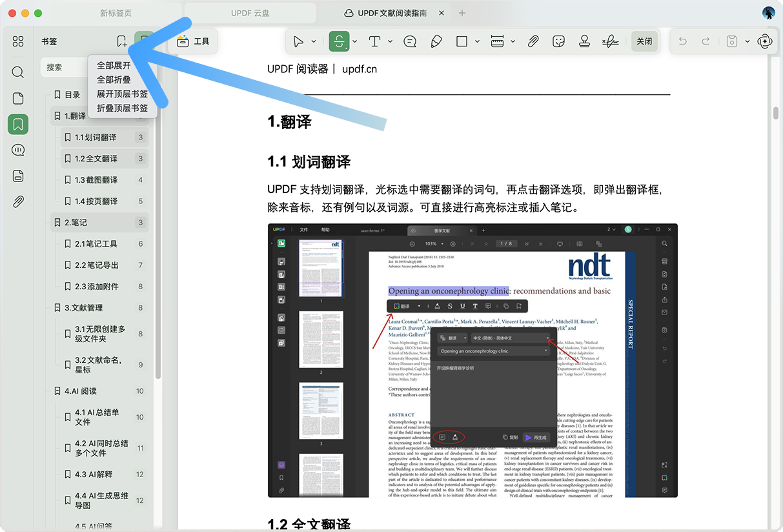The height and width of the screenshot is (532, 783).
Task: Click the 关闭 button in the toolbar
Action: pos(644,41)
